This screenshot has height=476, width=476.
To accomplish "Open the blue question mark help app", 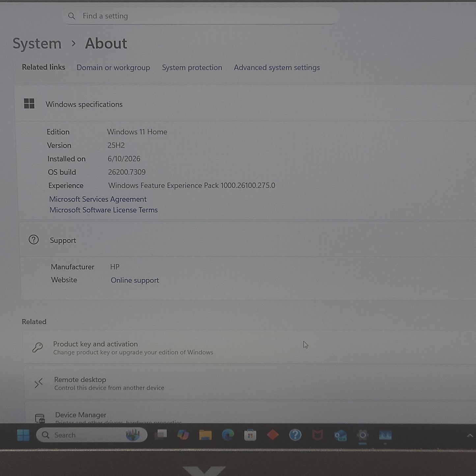I will (295, 435).
